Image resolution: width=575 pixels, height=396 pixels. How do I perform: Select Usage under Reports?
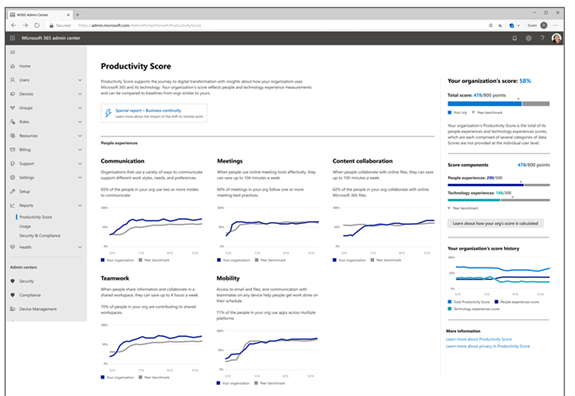click(x=25, y=227)
